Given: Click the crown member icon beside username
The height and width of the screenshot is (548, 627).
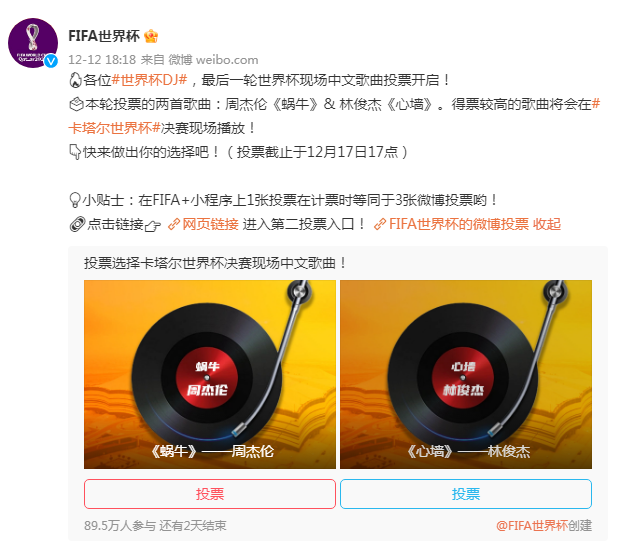Looking at the screenshot, I should coord(151,36).
